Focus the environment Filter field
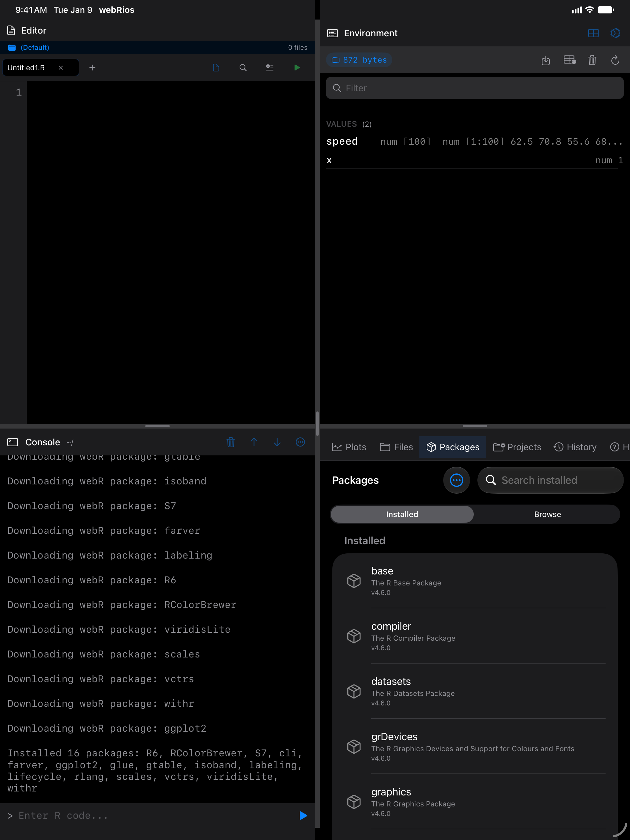The image size is (630, 840). point(475,88)
